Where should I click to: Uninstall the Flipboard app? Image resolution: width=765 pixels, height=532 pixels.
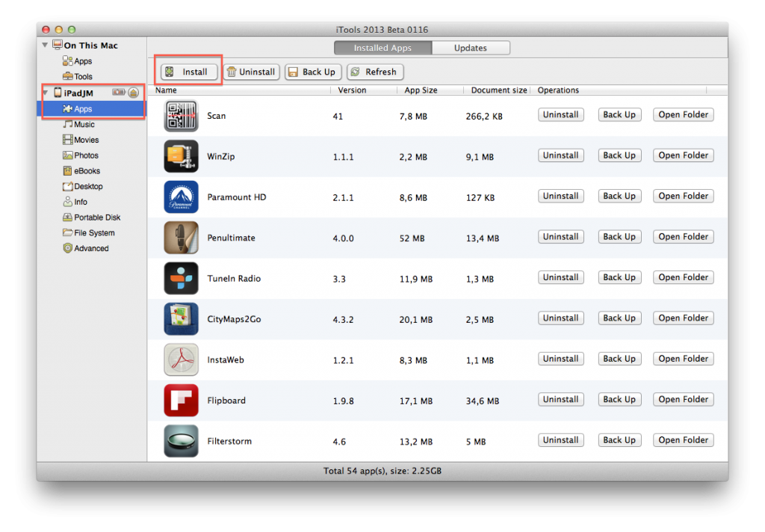[561, 399]
